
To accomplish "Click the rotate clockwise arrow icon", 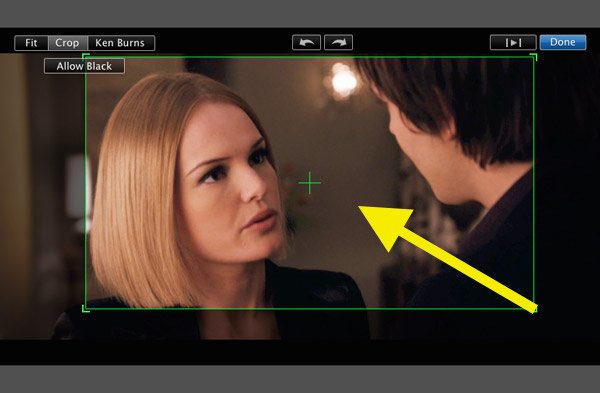I will point(338,42).
